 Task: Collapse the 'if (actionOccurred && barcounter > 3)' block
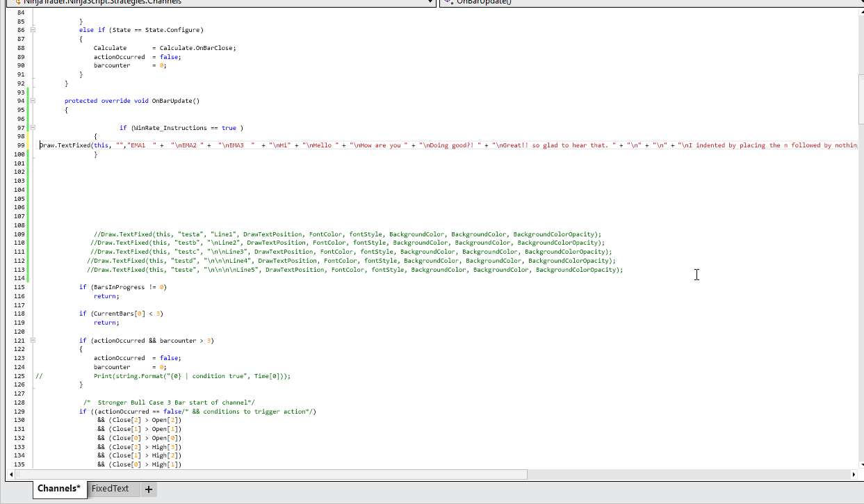point(33,341)
